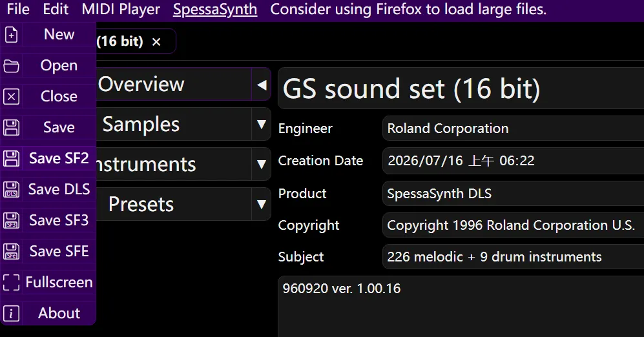The height and width of the screenshot is (337, 644).
Task: Click the Product label
Action: pyautogui.click(x=302, y=193)
